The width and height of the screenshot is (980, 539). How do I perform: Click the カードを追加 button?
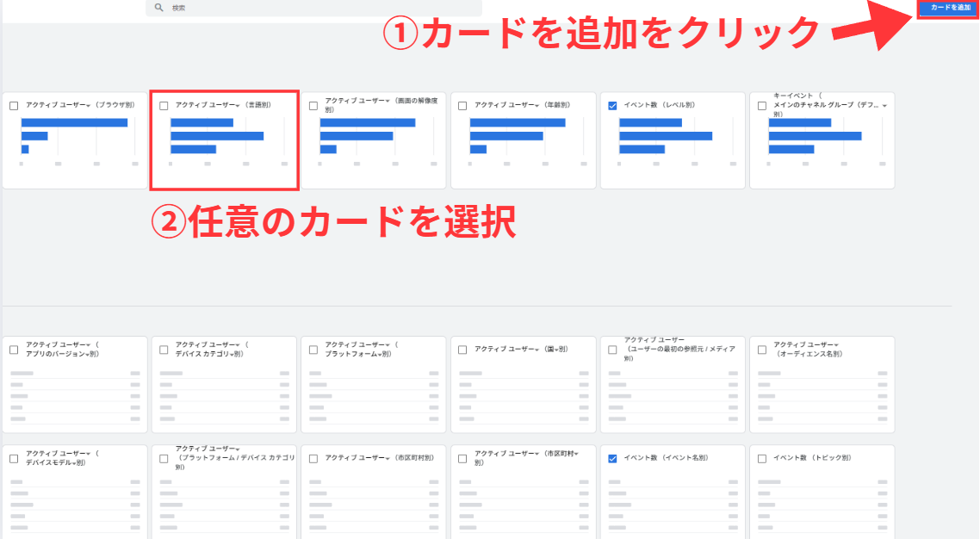pyautogui.click(x=950, y=8)
